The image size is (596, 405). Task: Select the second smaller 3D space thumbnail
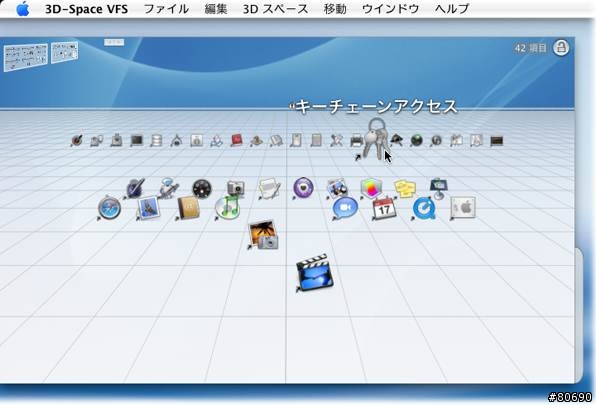(x=65, y=52)
